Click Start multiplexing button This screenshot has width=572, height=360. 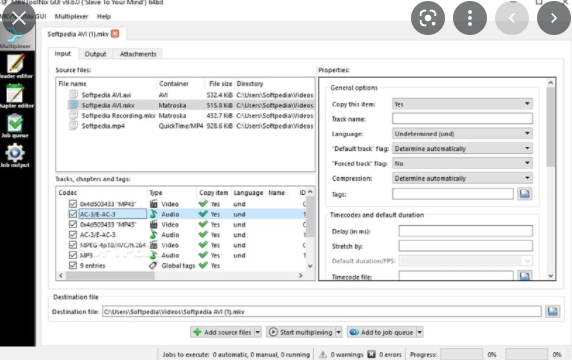tap(301, 332)
